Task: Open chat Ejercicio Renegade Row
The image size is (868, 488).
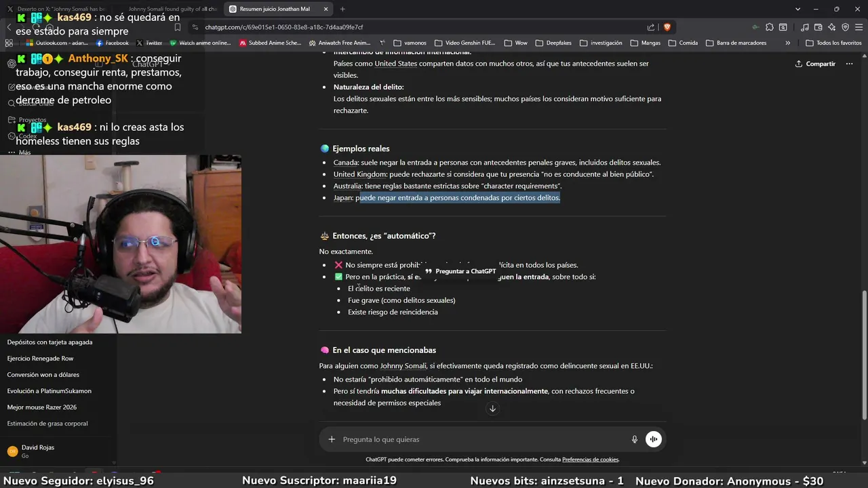Action: 40,359
